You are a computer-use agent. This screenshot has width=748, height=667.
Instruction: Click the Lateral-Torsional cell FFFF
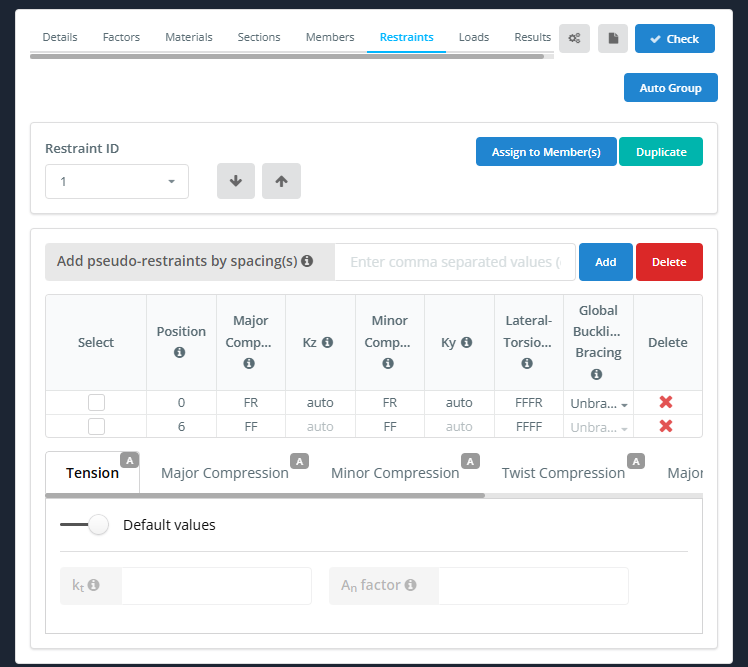(529, 427)
